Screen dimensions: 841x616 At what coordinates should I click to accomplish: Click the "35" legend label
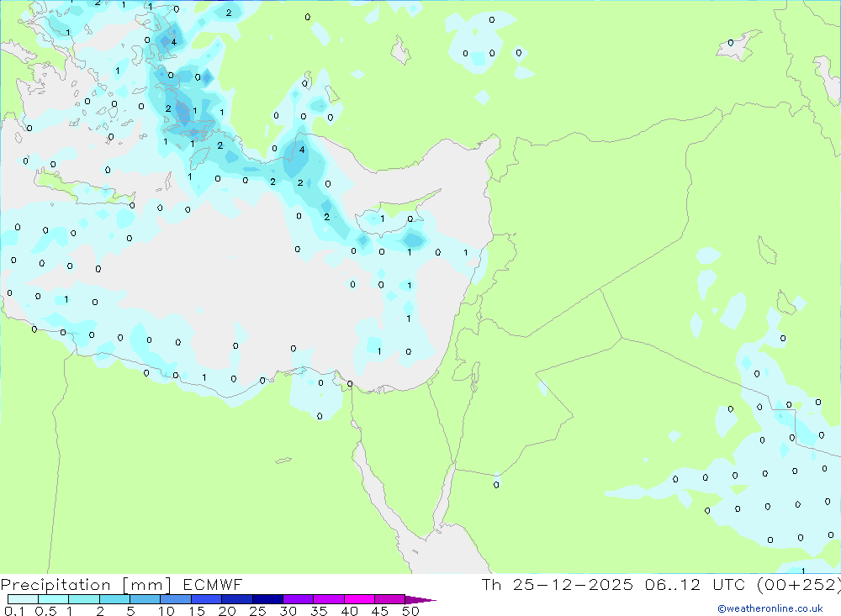[319, 611]
